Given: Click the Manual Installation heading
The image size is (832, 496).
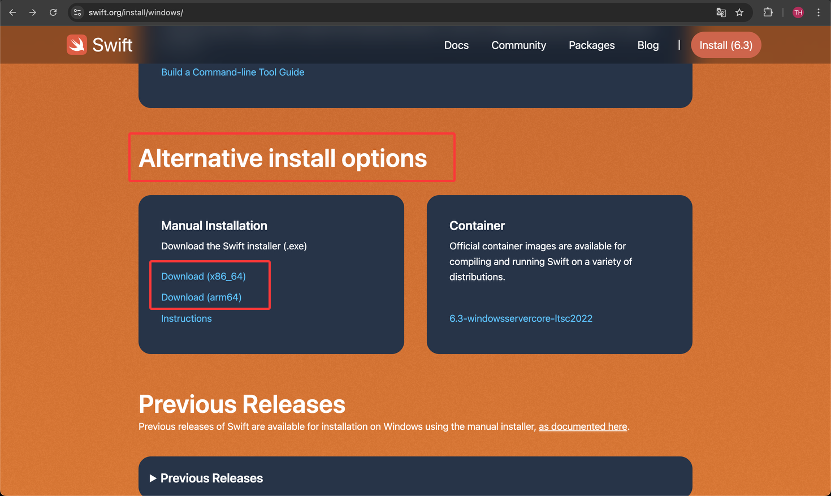Looking at the screenshot, I should pyautogui.click(x=214, y=225).
